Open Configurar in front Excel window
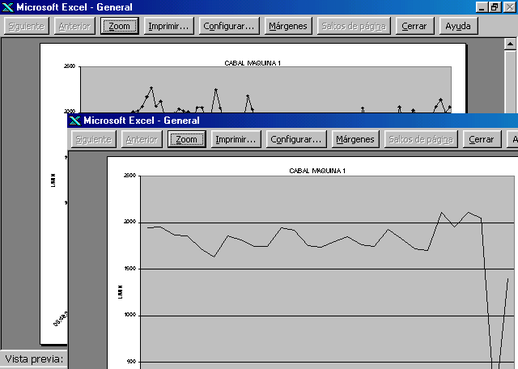This screenshot has height=369, width=518. (296, 139)
